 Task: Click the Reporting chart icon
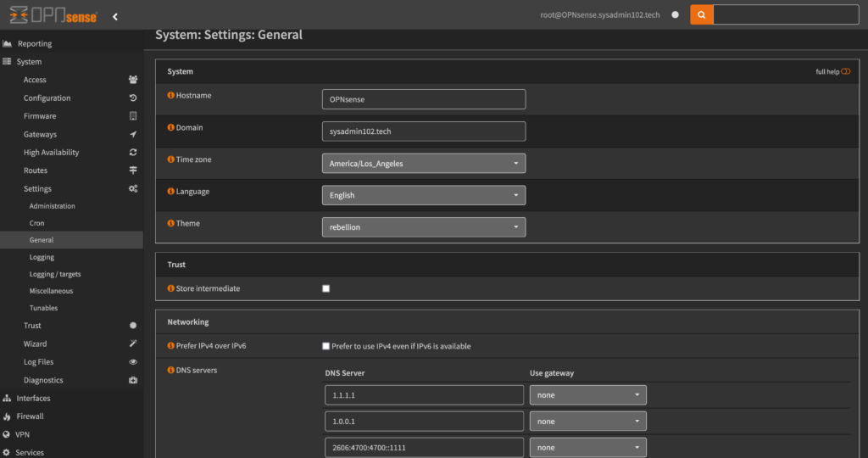[x=7, y=43]
